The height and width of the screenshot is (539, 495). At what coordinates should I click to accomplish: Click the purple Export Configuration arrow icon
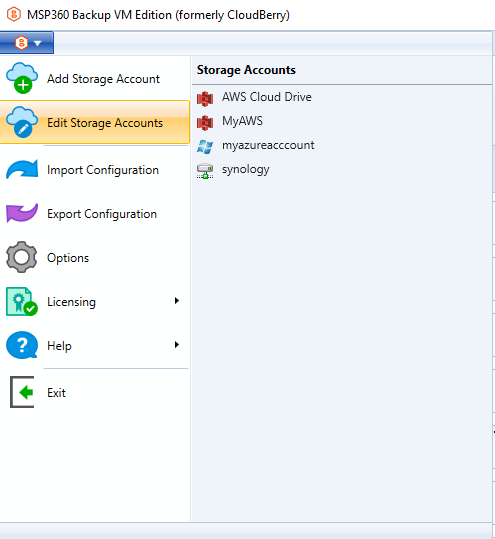pos(22,213)
